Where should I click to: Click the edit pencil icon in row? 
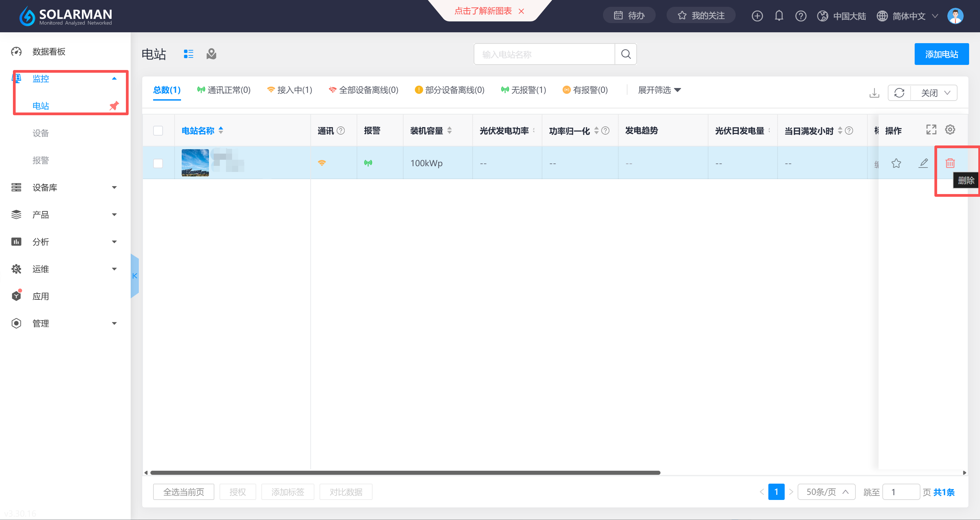pos(923,163)
